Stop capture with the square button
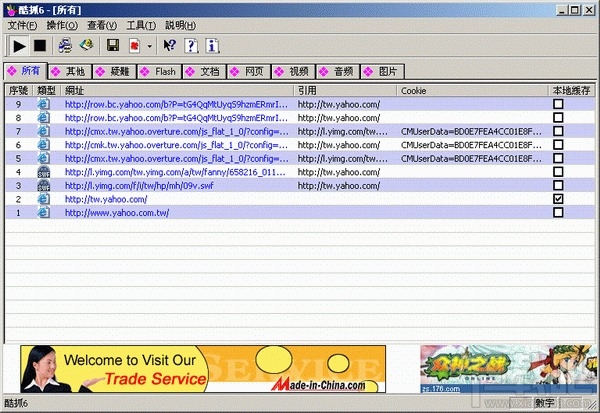 [x=40, y=46]
